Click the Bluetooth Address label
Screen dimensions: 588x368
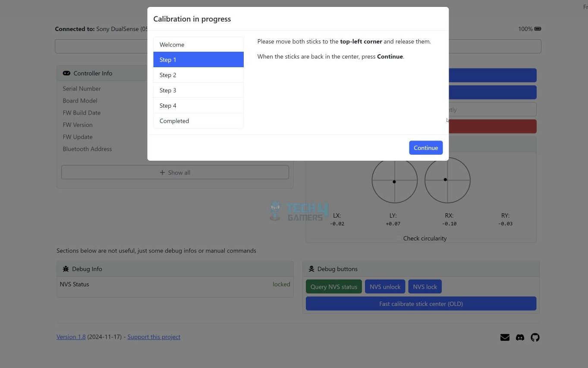tap(87, 149)
